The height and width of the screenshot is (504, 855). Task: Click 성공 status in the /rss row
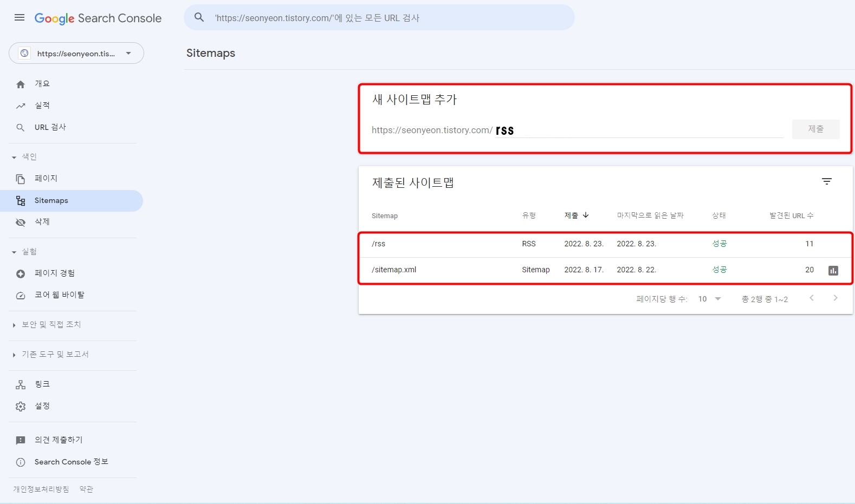(720, 244)
